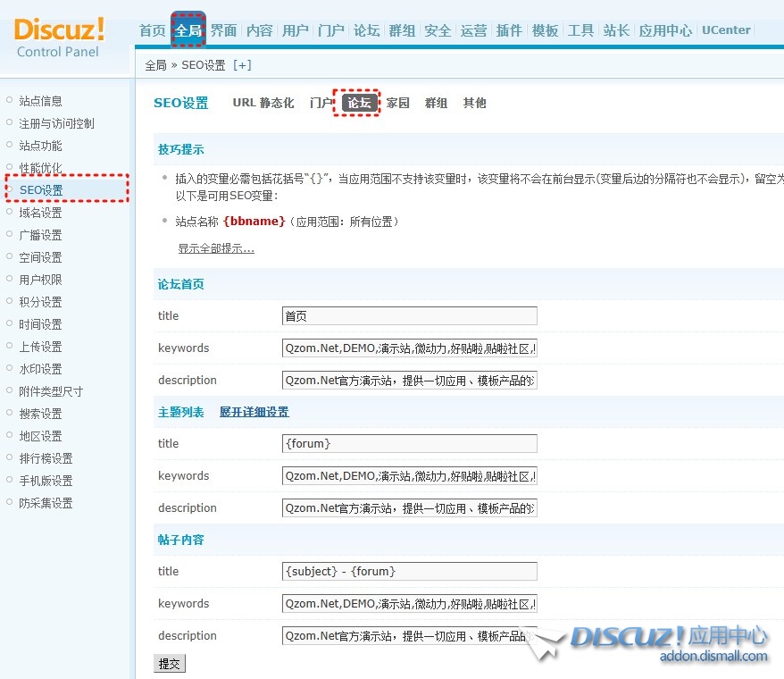Switch to the URL 静态化 tab

pos(263,103)
